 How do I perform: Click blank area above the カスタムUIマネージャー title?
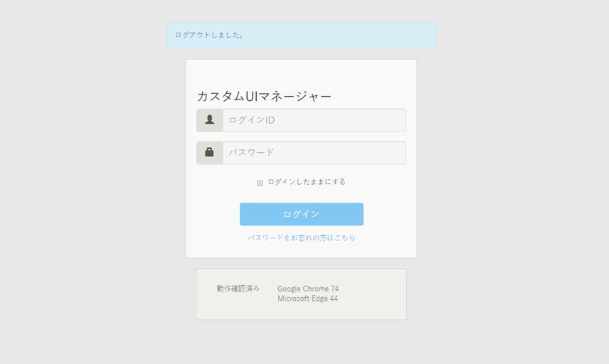[301, 73]
